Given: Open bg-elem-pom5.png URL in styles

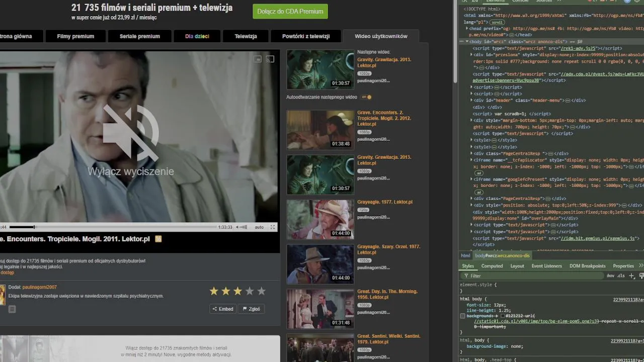Looking at the screenshot, I should coord(536,321).
